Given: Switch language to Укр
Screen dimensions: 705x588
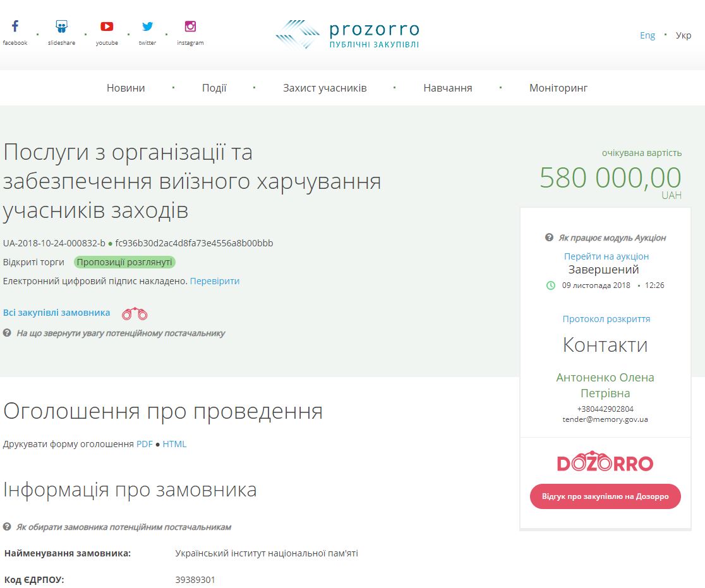Looking at the screenshot, I should pos(684,35).
